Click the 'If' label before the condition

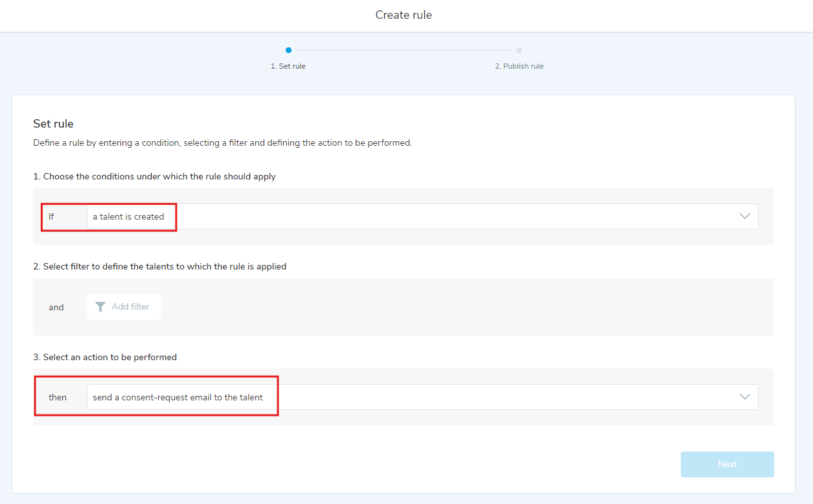pyautogui.click(x=52, y=217)
